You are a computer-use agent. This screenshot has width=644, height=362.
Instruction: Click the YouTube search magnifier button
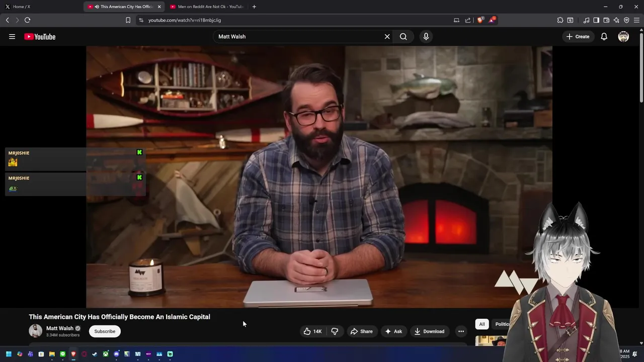pyautogui.click(x=403, y=37)
